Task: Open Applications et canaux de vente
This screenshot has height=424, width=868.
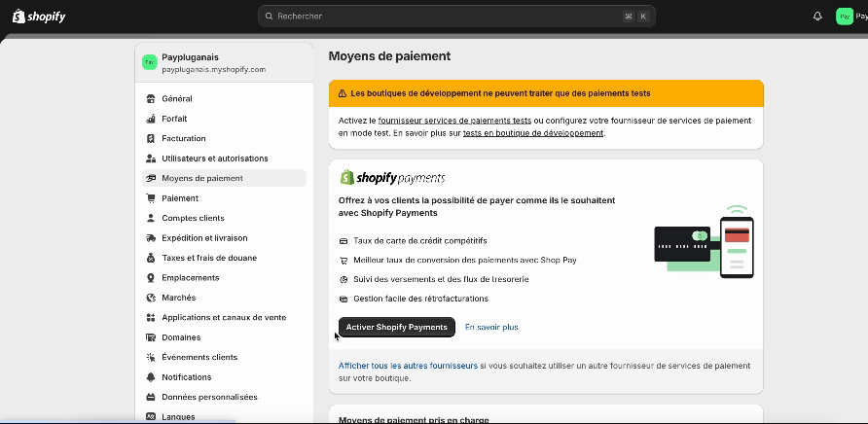Action: tap(224, 318)
